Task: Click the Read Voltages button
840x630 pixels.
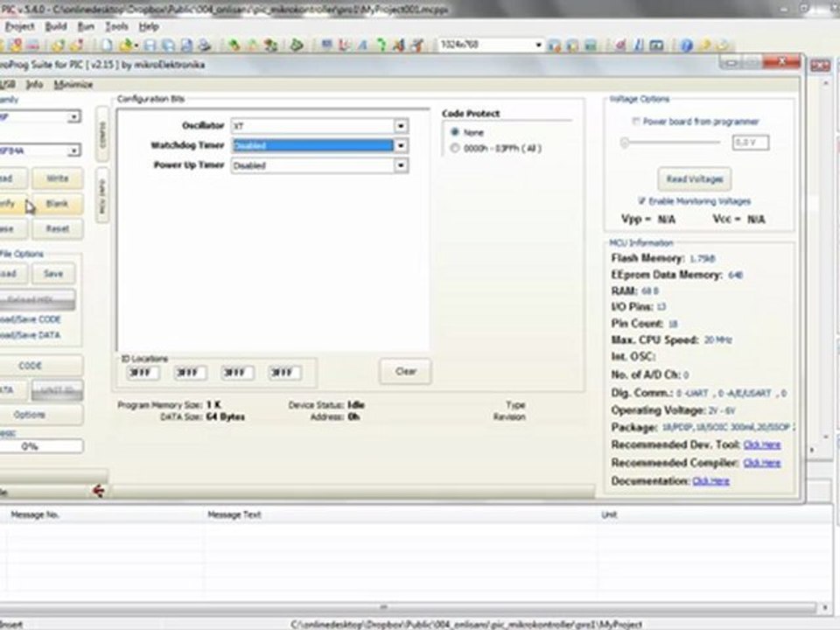Action: coord(694,178)
